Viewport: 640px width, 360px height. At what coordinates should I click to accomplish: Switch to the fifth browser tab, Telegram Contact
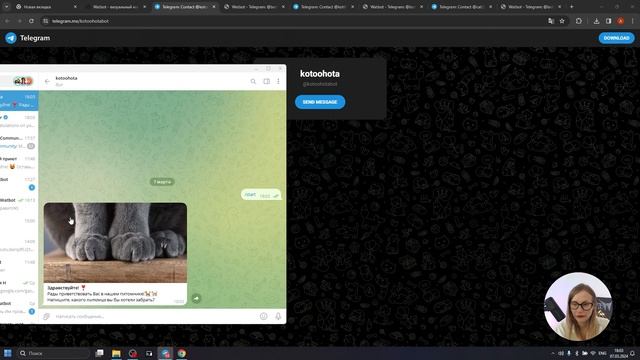pos(323,7)
